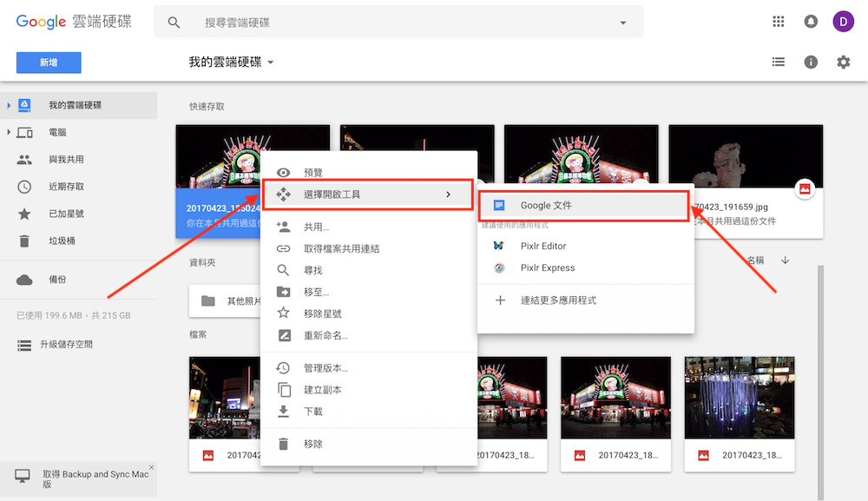The width and height of the screenshot is (868, 501).
Task: Close the Backup and Sync banner
Action: point(151,468)
